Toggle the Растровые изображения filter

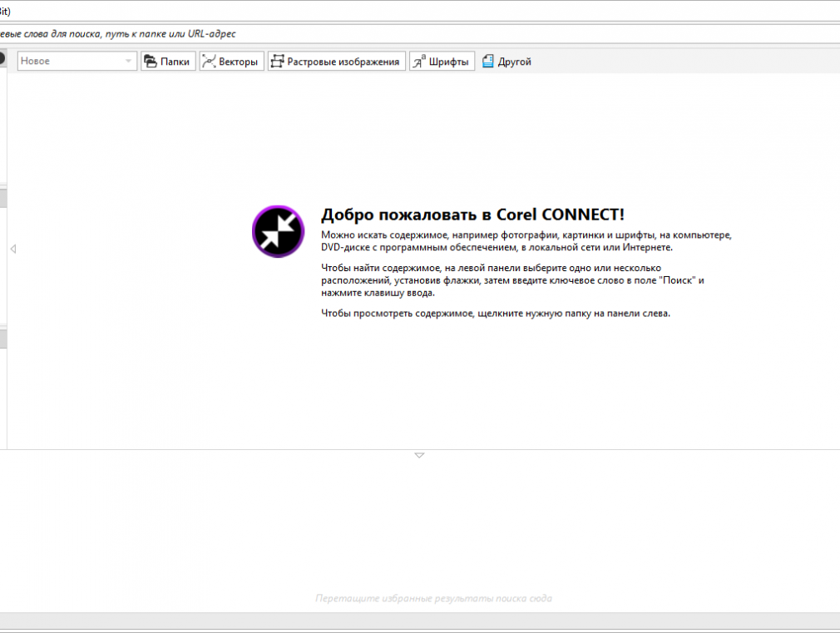[x=337, y=61]
